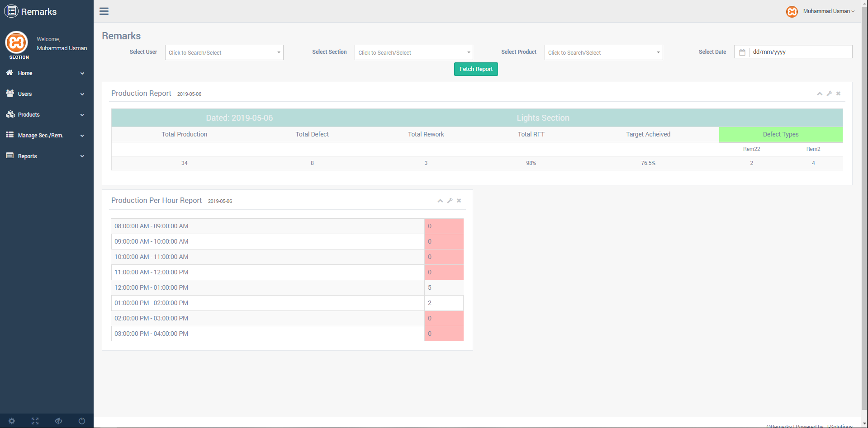This screenshot has width=868, height=428.
Task: Click the Remarks logo icon in sidebar header
Action: tap(11, 11)
